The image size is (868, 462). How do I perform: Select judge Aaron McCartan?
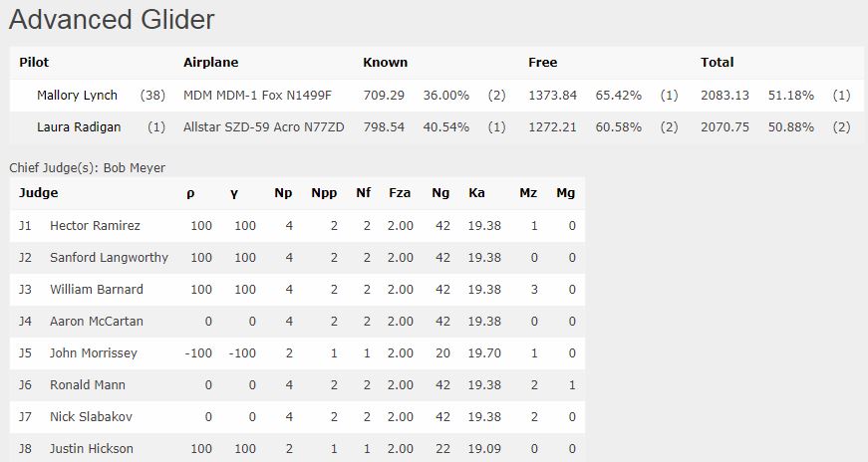(x=97, y=322)
